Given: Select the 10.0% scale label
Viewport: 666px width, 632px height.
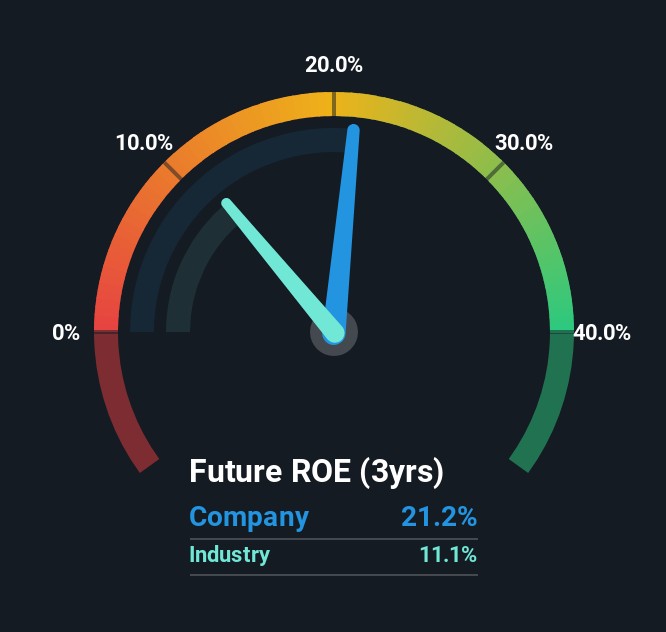Looking at the screenshot, I should point(144,142).
